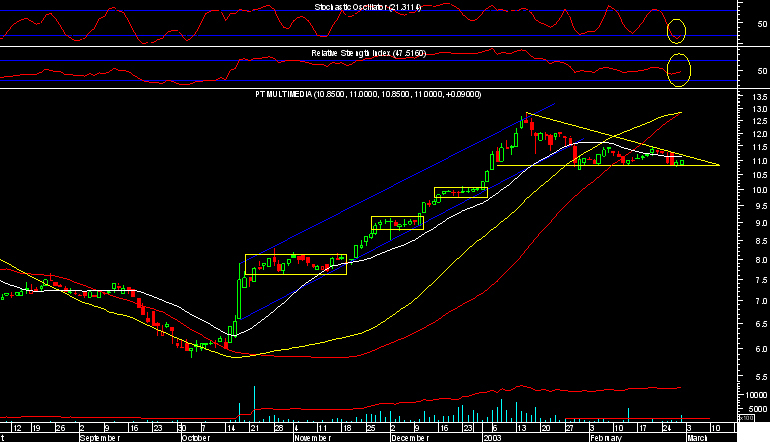The image size is (770, 442).
Task: Click the 11.5 price axis label
Action: tap(760, 147)
